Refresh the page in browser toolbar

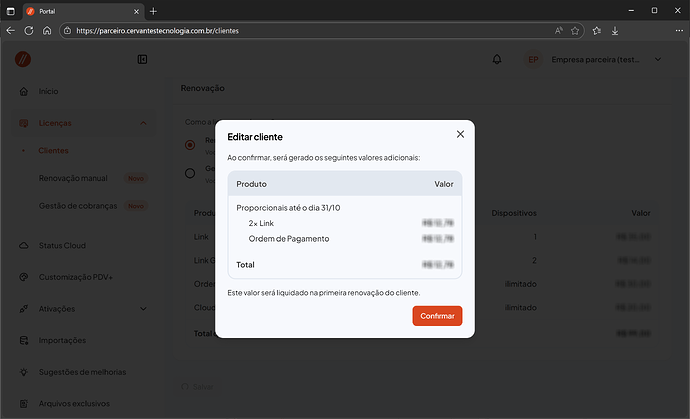[29, 31]
